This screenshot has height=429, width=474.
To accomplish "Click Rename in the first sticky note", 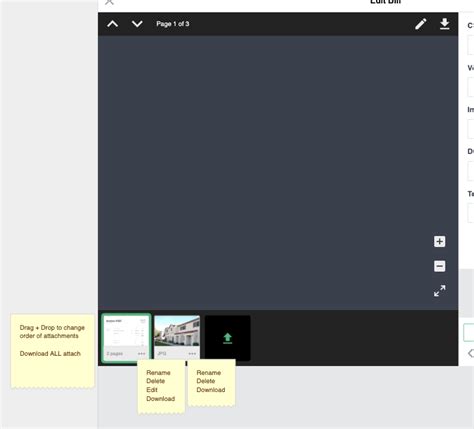I will pos(158,373).
